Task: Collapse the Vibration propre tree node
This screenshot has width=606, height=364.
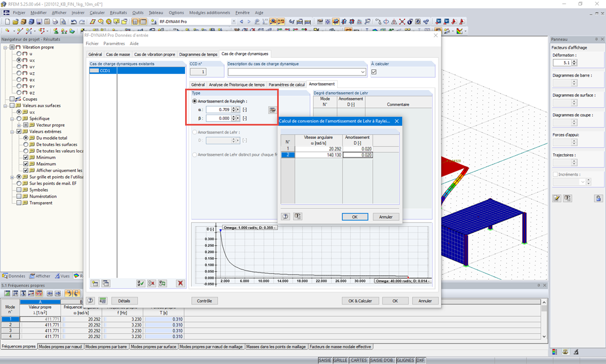Action: (x=6, y=47)
